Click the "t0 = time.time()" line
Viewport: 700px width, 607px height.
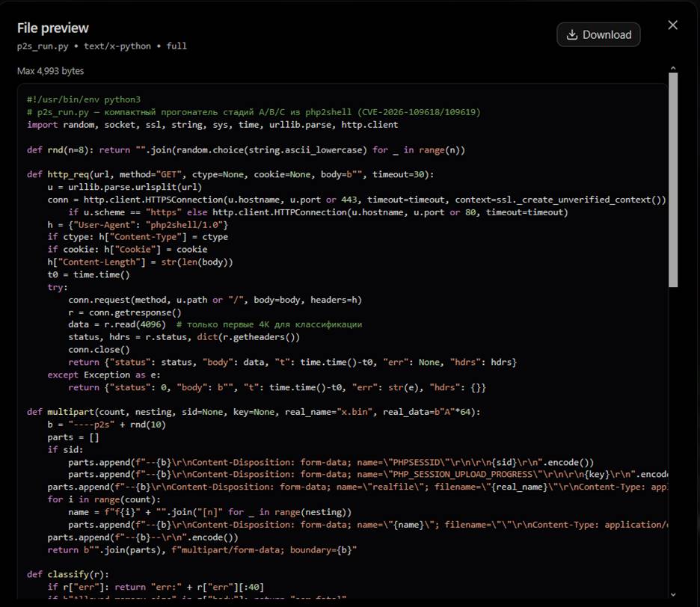[88, 274]
